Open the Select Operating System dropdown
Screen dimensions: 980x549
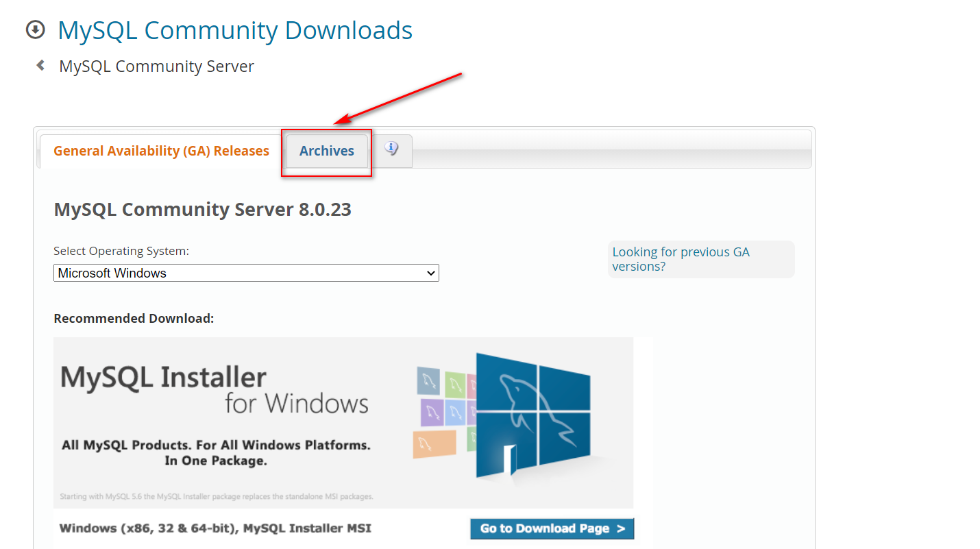[246, 273]
